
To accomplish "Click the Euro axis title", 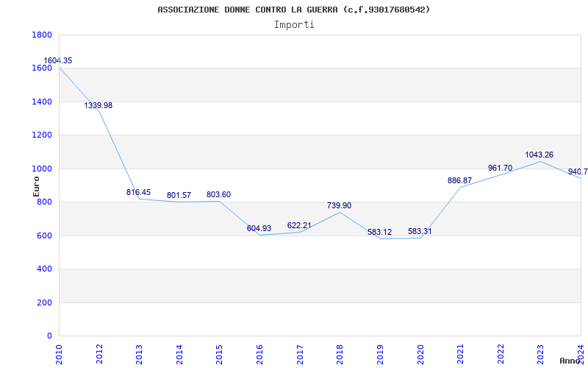I will (36, 186).
